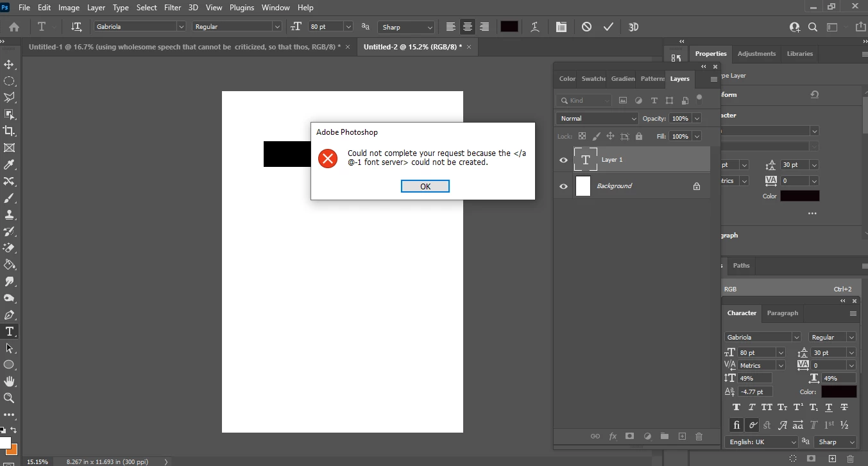Select the Brush tool
The width and height of the screenshot is (868, 466).
click(x=10, y=198)
